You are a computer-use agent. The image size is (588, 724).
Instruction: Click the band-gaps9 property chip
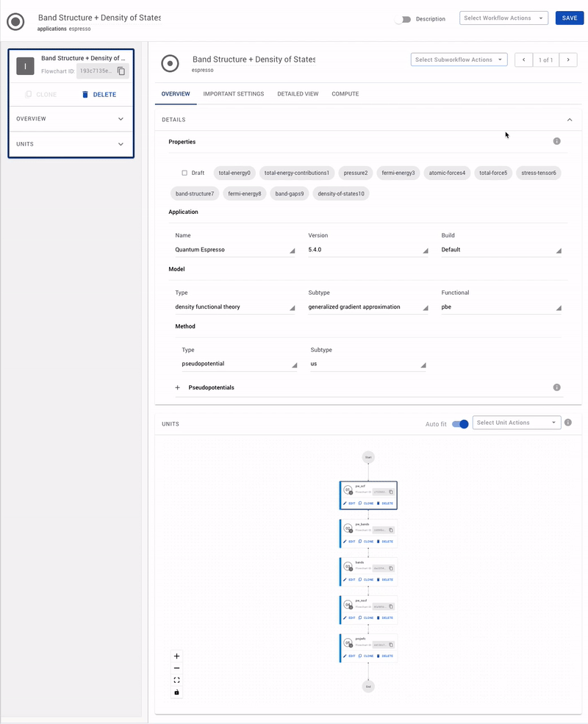click(x=290, y=194)
